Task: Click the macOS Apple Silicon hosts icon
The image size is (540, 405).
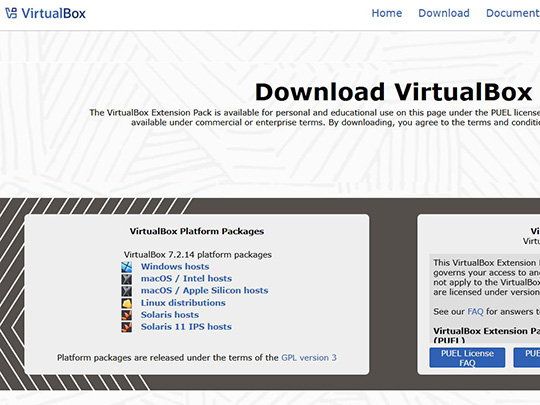Action: click(126, 291)
